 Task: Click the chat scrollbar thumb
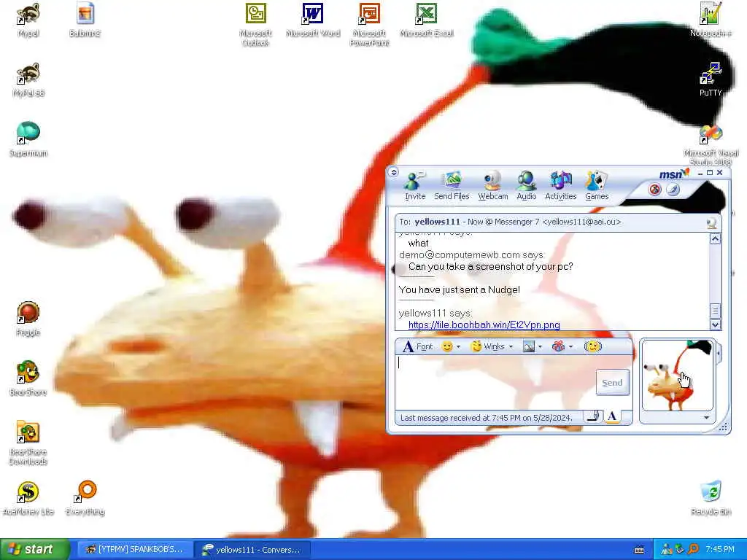pos(715,311)
